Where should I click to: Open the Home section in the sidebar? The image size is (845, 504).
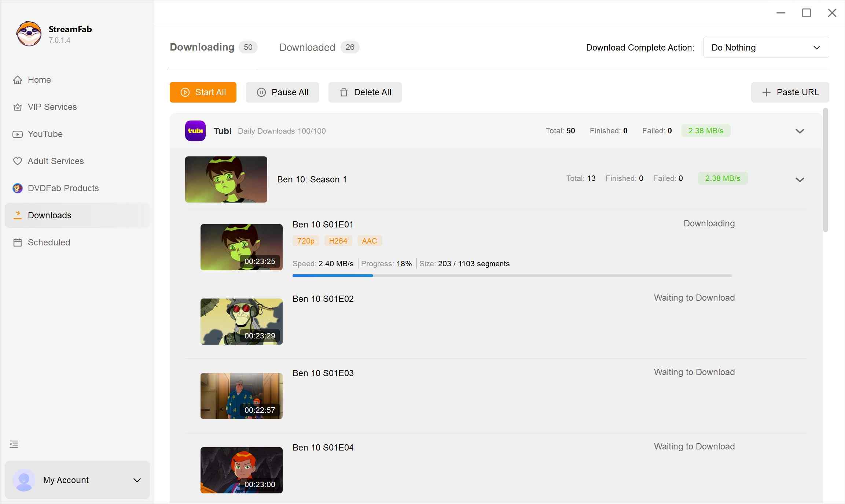point(39,79)
